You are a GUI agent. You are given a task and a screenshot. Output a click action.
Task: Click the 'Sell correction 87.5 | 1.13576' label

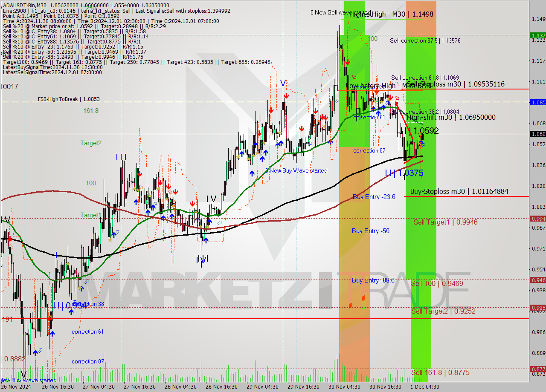425,41
